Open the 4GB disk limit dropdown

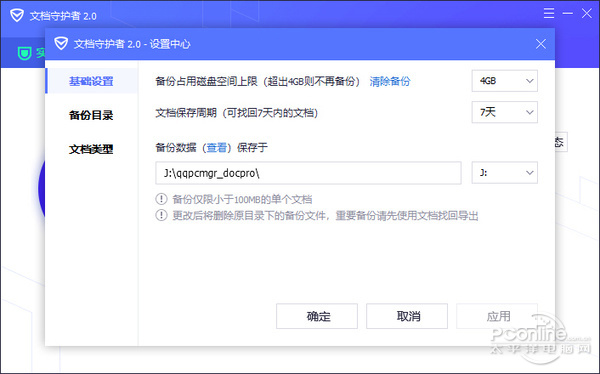[x=504, y=81]
